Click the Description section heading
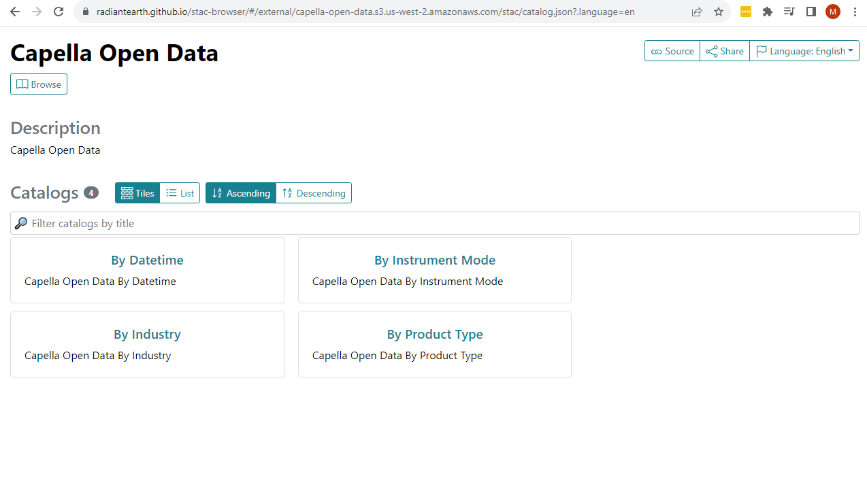 55,128
